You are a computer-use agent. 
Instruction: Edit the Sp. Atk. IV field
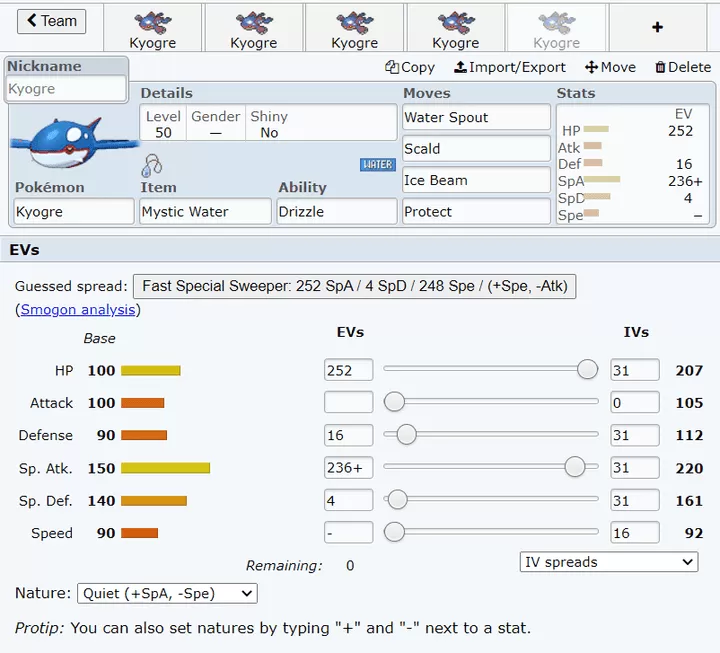point(635,467)
